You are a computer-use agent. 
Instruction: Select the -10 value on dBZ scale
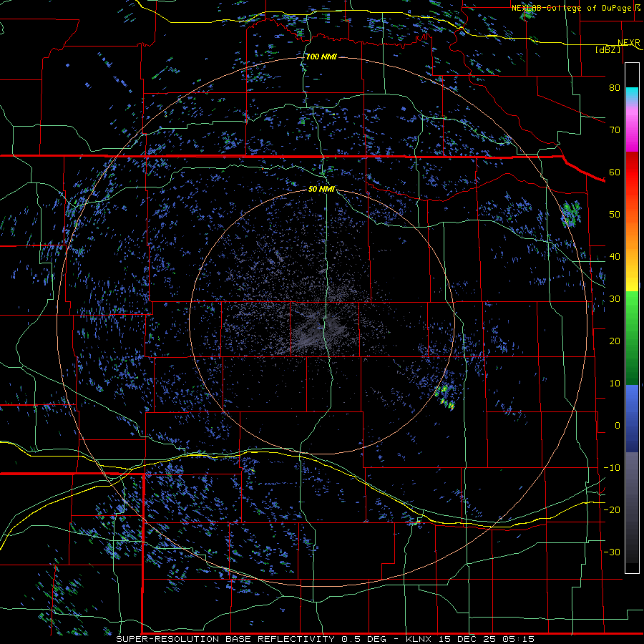612,468
